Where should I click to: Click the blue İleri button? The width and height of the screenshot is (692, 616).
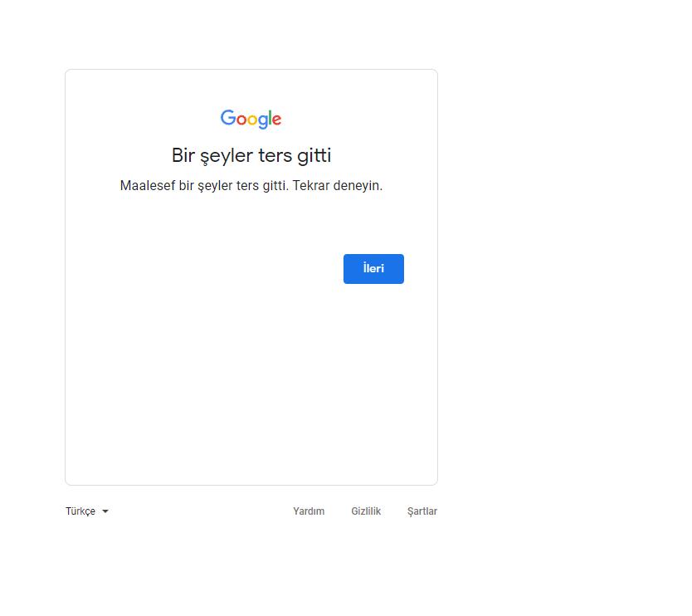(373, 268)
